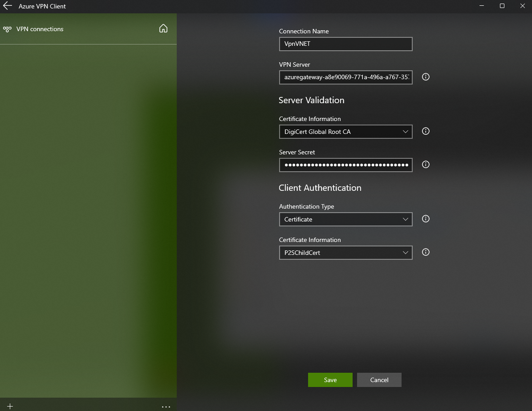
Task: Save the VPN connection profile
Action: [x=330, y=380]
